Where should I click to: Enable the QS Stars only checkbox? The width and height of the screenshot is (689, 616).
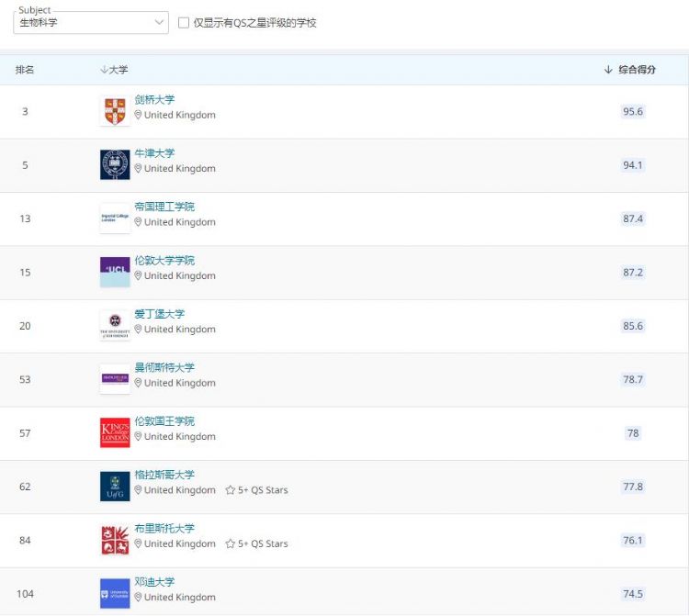pos(184,23)
